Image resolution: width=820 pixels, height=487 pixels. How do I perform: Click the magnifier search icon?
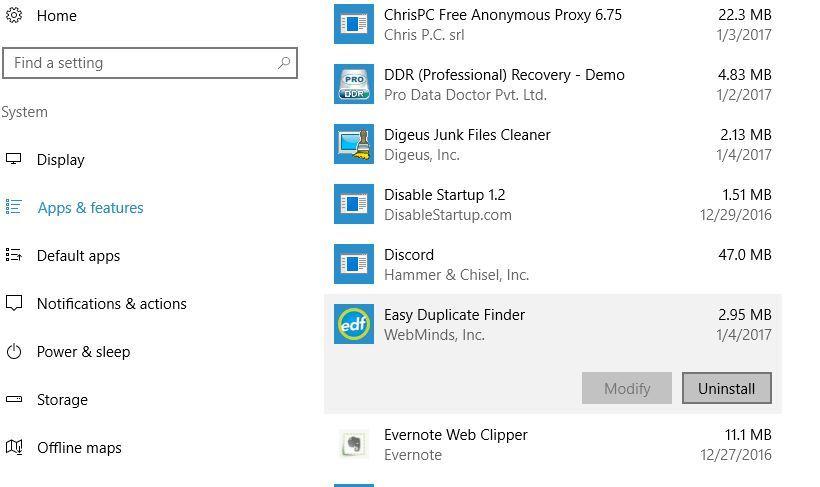pos(284,63)
